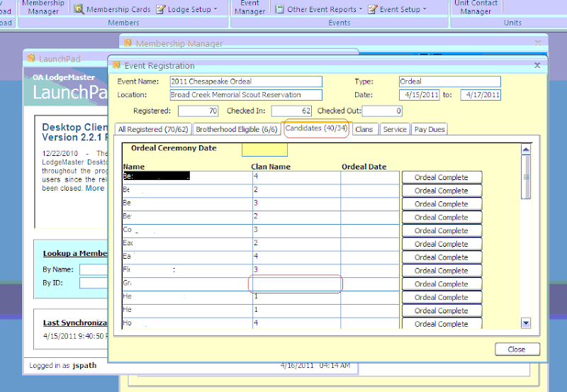Click the Membership Manager window title icon
This screenshot has width=567, height=392.
128,43
